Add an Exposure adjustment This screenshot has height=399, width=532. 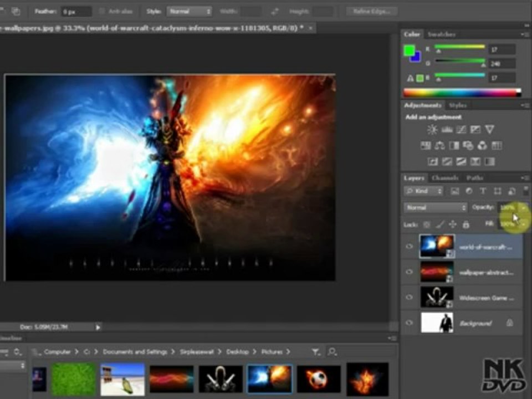[x=475, y=130]
